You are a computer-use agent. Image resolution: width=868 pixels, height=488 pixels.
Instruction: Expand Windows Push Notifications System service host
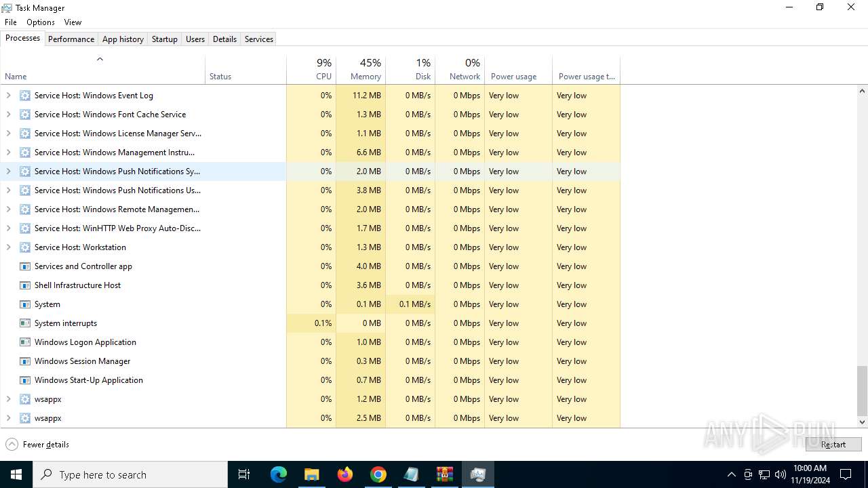pos(8,171)
